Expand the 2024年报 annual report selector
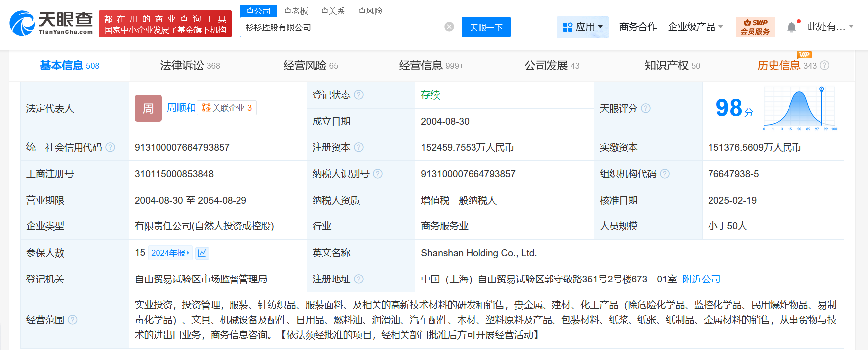Screen dimensions: 868x350 (x=170, y=253)
